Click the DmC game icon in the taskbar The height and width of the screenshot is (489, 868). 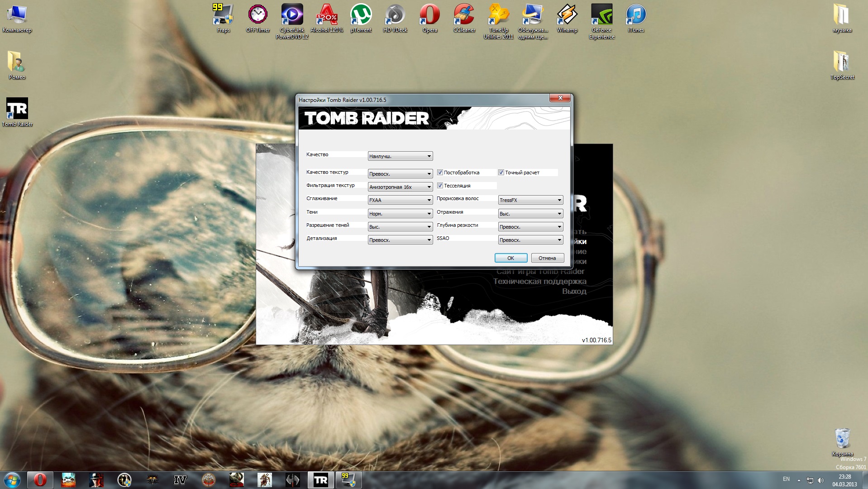tap(68, 480)
